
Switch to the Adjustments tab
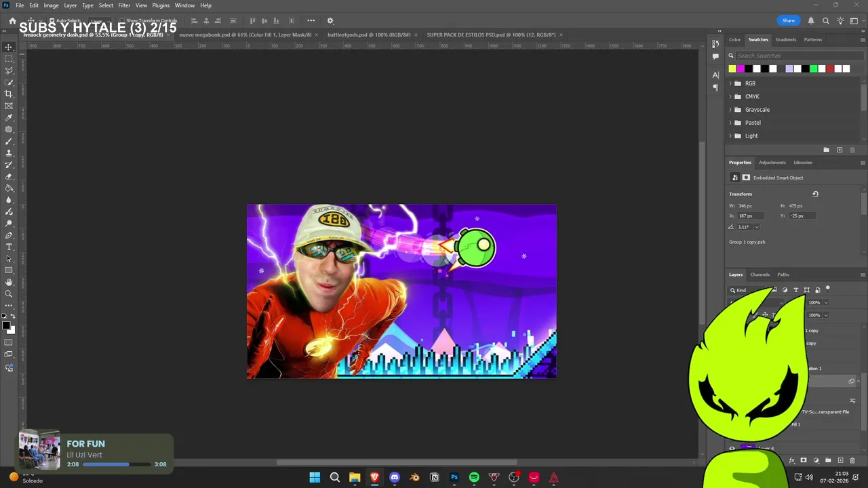coord(772,163)
